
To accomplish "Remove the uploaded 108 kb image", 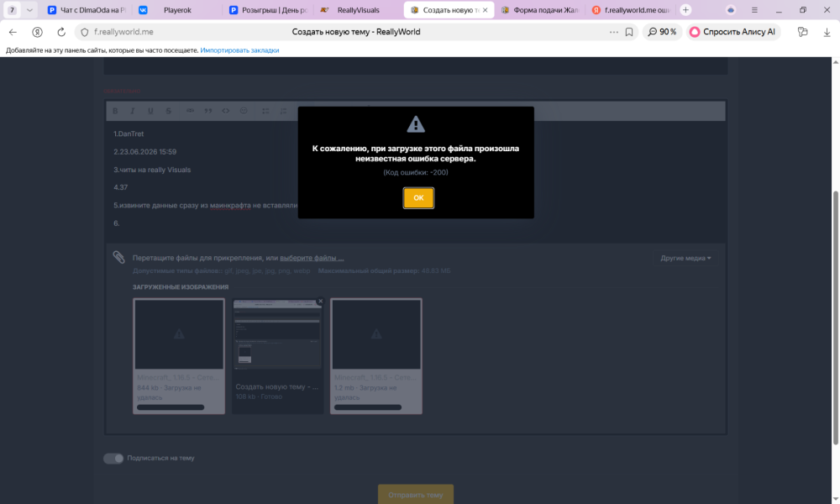I will click(x=320, y=302).
